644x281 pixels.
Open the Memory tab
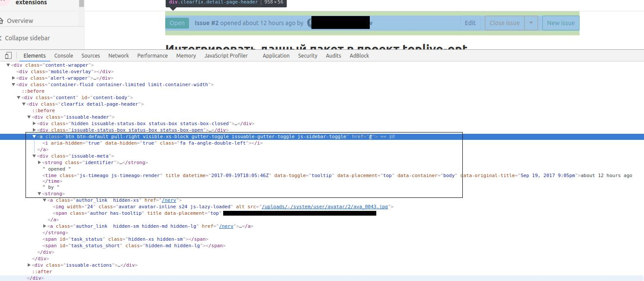coord(186,55)
